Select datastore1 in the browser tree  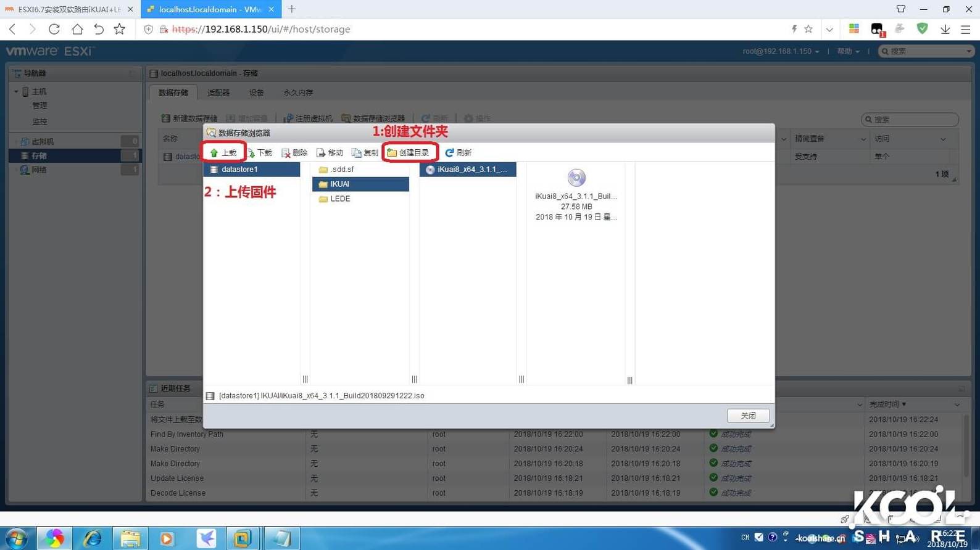tap(252, 169)
